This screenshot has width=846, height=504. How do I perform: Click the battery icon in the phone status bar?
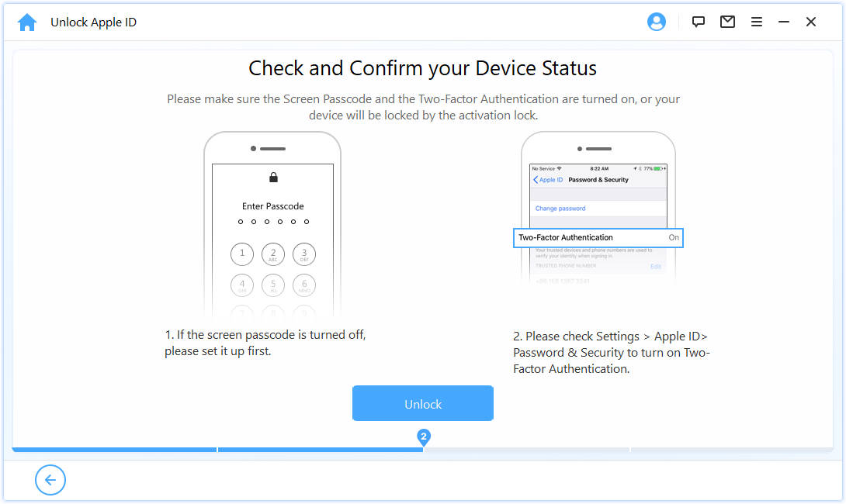(659, 169)
